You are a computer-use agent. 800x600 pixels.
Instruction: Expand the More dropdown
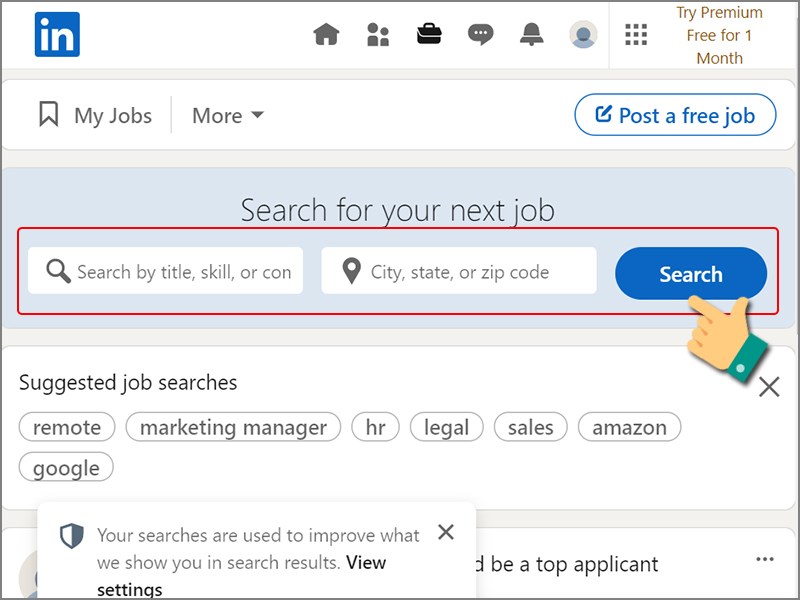tap(228, 116)
